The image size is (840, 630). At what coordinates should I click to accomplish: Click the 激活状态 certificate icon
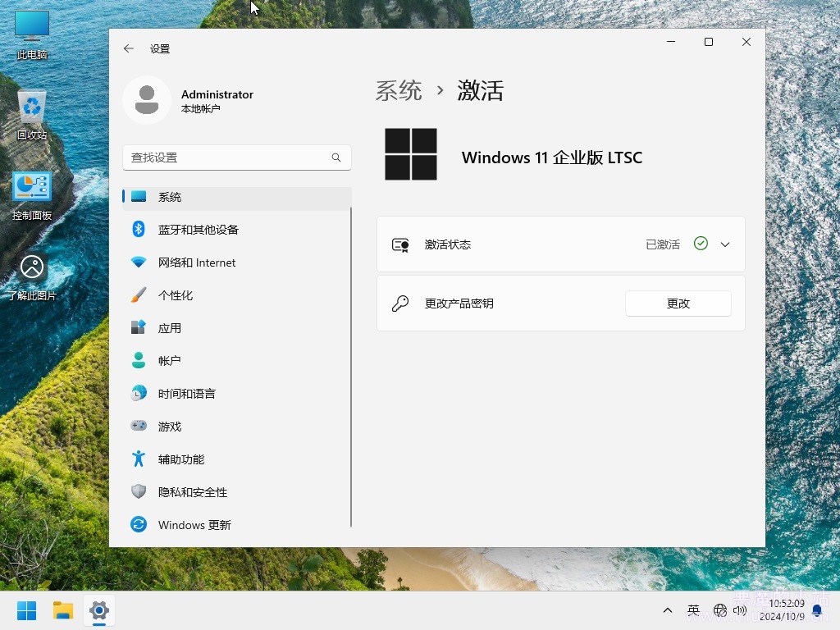[x=400, y=244]
